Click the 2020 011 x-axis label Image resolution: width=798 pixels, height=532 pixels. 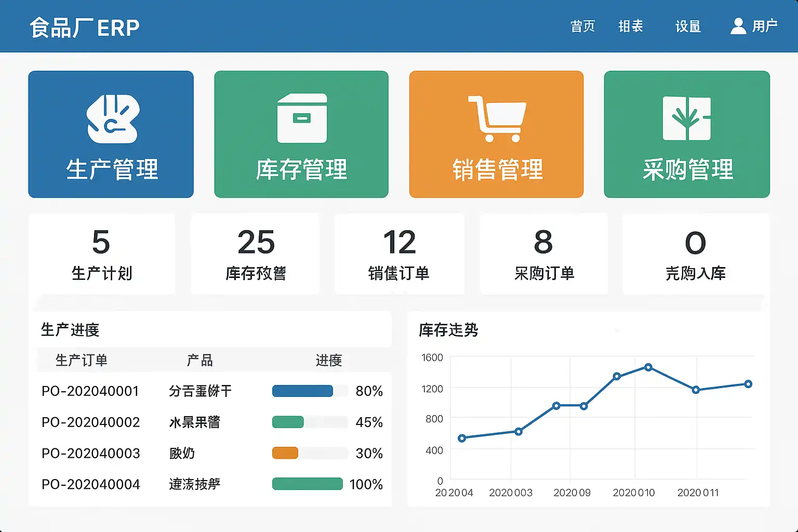[698, 493]
